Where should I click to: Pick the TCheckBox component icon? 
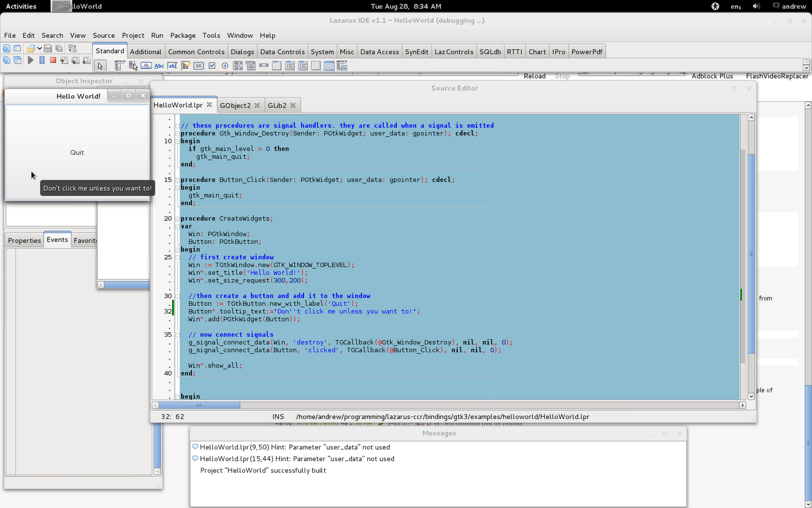212,66
